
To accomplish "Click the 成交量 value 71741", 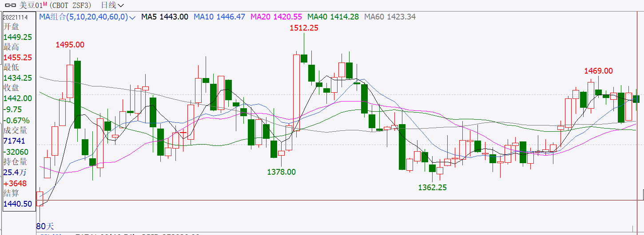I will (x=14, y=141).
